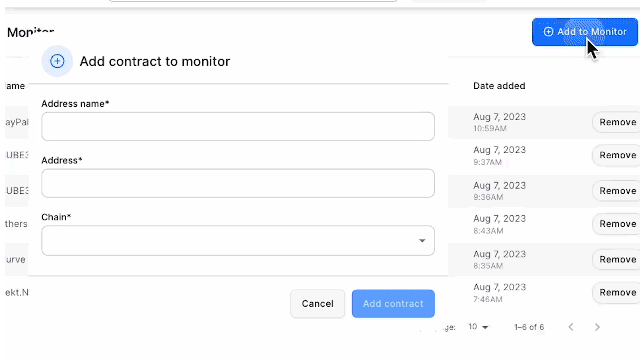Click the Aug 7, 2023 8:43AM date cell
This screenshot has width=640, height=360.
pyautogui.click(x=500, y=224)
